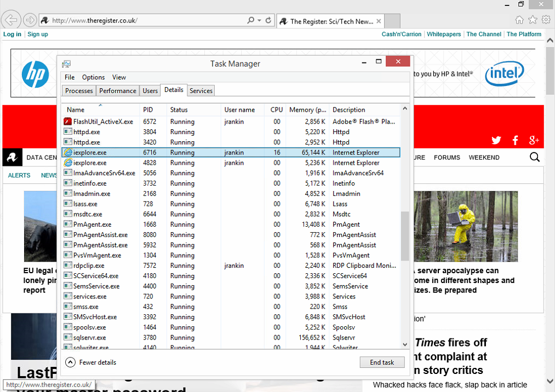
Task: Click the browser refresh icon
Action: [268, 20]
